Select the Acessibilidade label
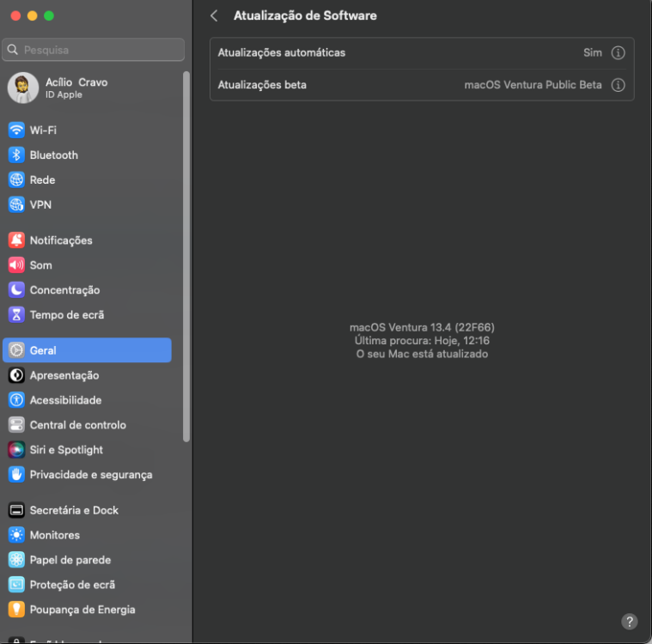Viewport: 652px width, 644px height. [65, 400]
